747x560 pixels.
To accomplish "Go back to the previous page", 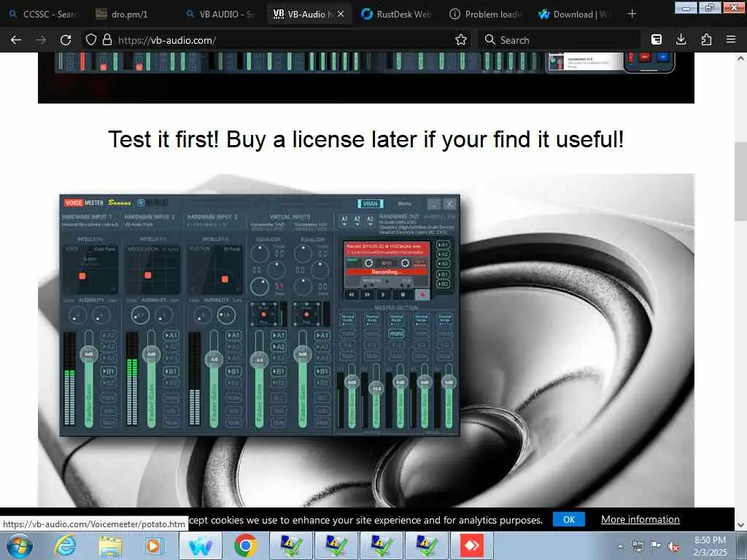I will coord(16,40).
